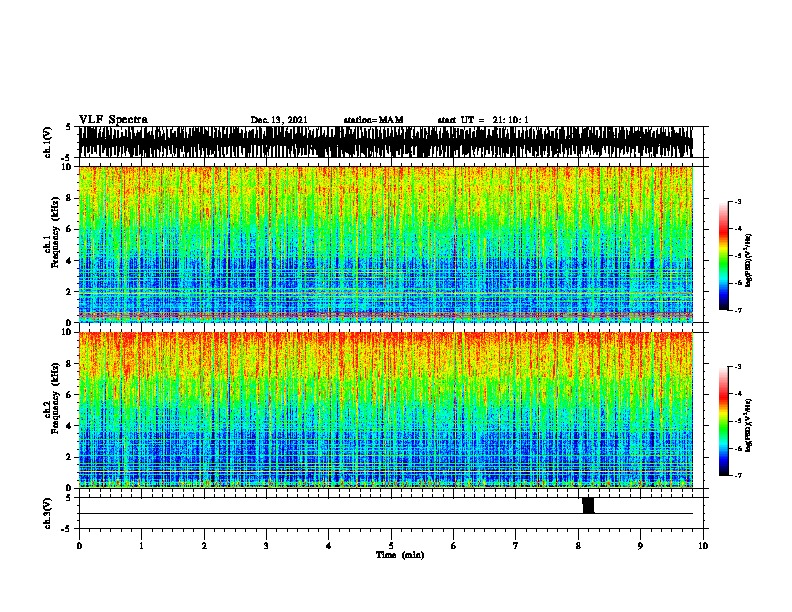This screenshot has width=792, height=612.
Task: Click the "station=MAM" header label
Action: pos(373,120)
